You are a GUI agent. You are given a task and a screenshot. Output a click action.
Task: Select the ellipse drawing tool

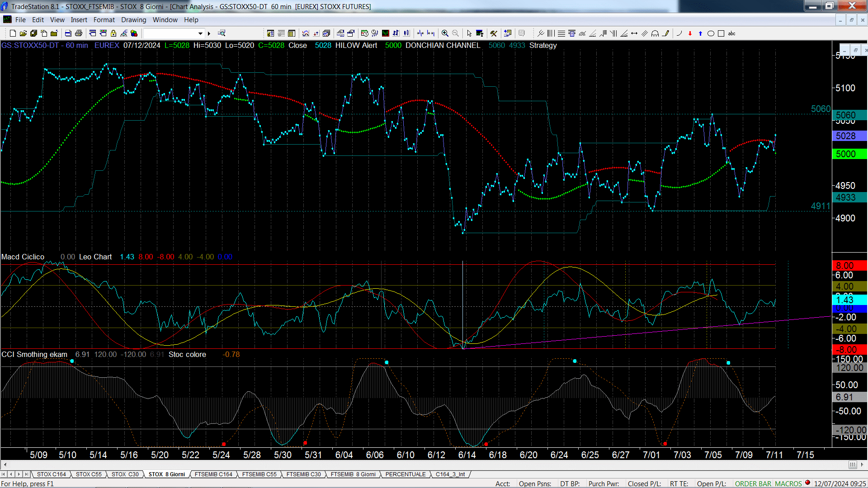[711, 33]
